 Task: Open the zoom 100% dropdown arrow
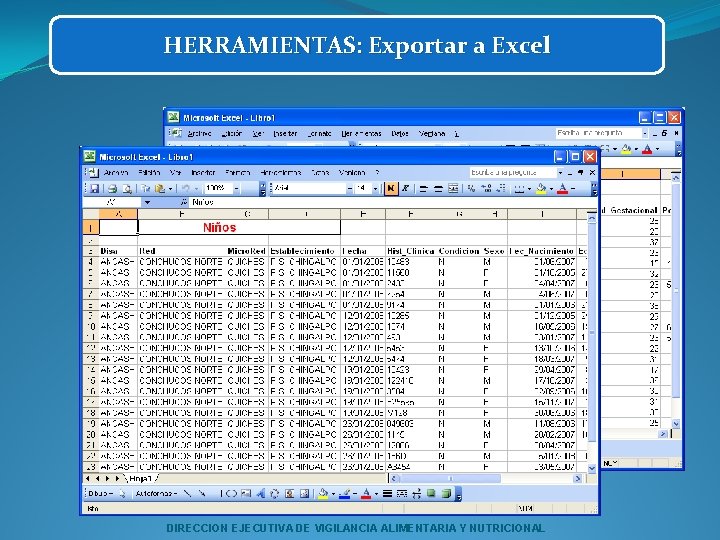point(237,188)
